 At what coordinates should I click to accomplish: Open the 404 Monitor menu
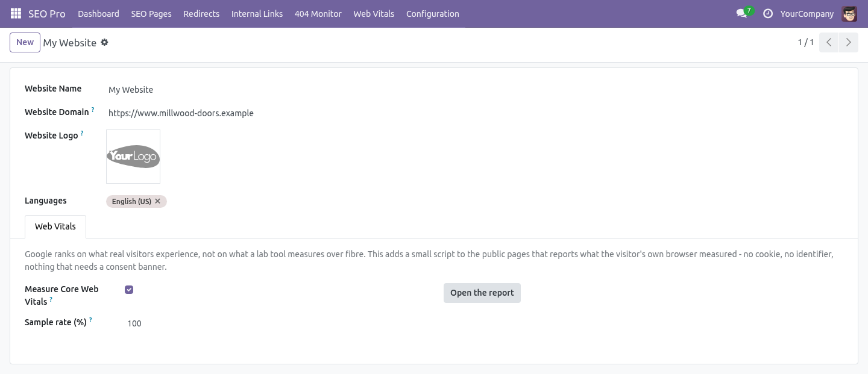(318, 13)
